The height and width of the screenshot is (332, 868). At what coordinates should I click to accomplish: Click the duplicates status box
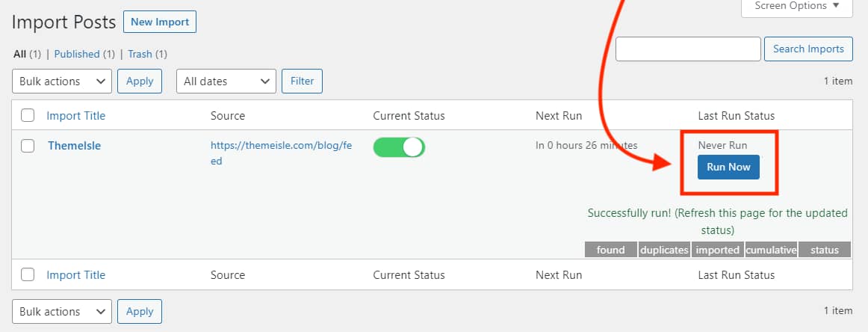tap(664, 250)
